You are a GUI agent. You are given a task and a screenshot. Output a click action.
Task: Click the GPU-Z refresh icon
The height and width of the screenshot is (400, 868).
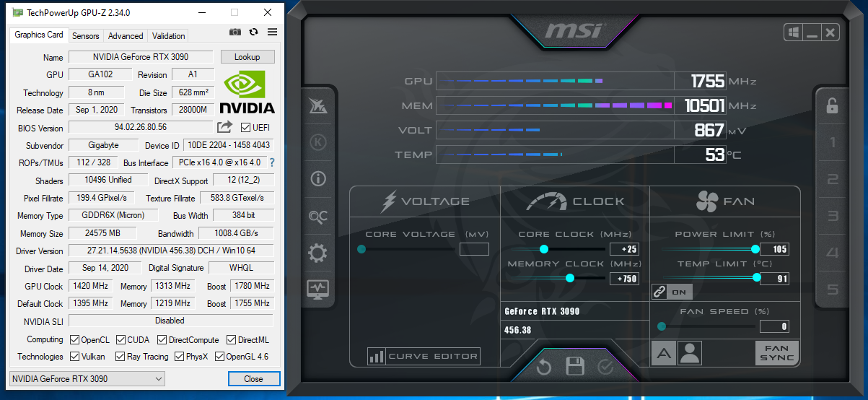coord(254,32)
